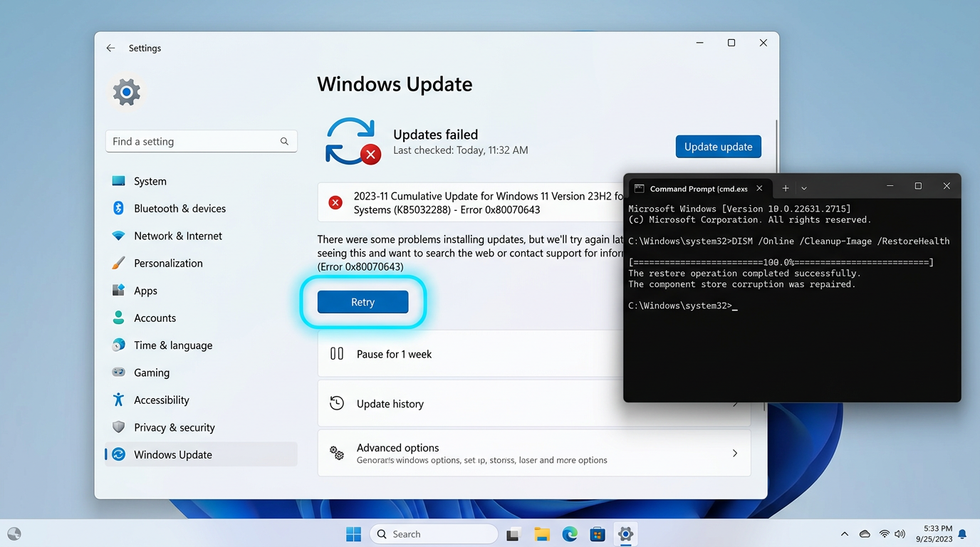This screenshot has height=547, width=980.
Task: Open File Explorer from the taskbar
Action: point(541,534)
